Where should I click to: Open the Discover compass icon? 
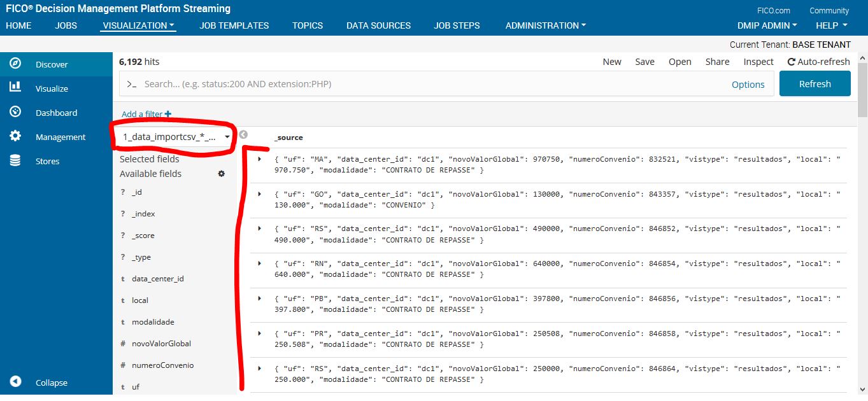[x=15, y=64]
